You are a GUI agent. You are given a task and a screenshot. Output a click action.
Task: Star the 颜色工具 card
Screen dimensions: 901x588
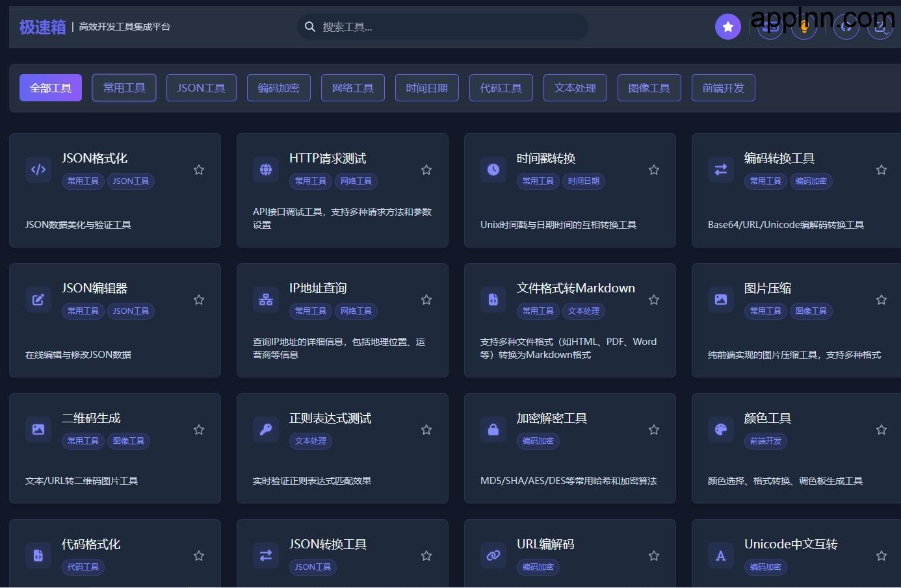[x=881, y=429]
